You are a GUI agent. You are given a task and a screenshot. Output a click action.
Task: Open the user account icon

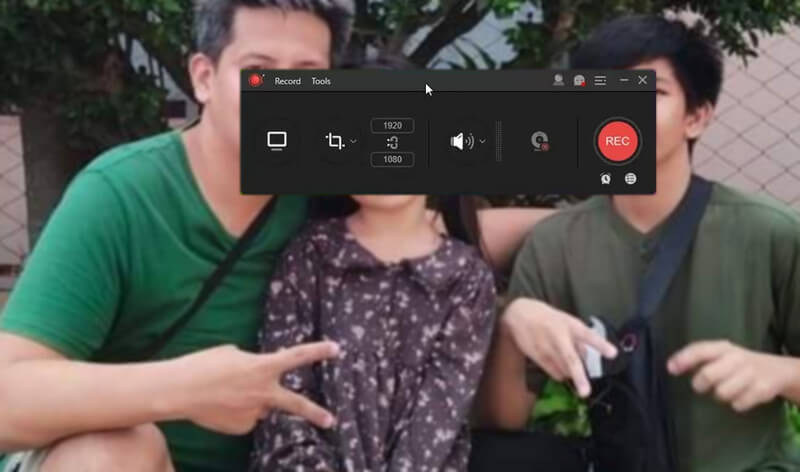(559, 80)
